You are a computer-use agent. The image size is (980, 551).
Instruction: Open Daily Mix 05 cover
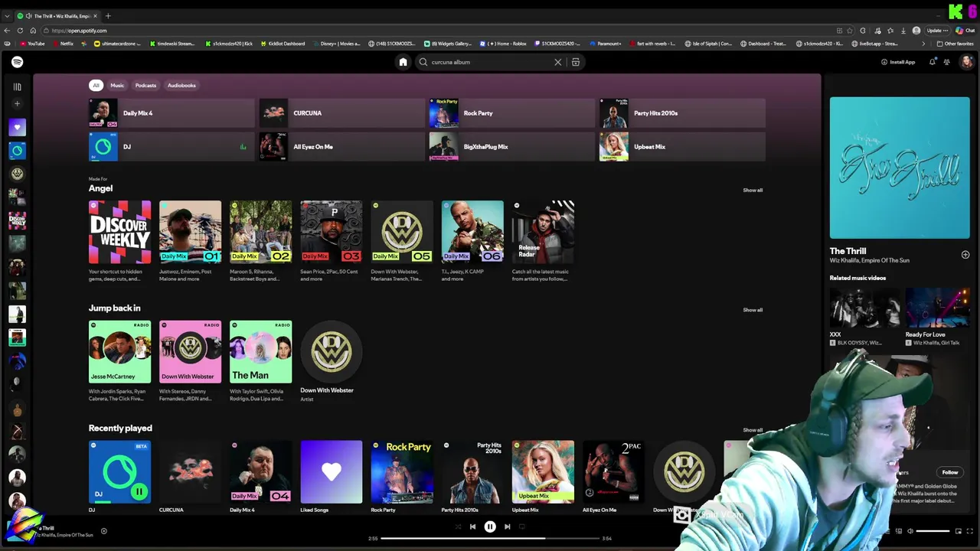coord(402,232)
